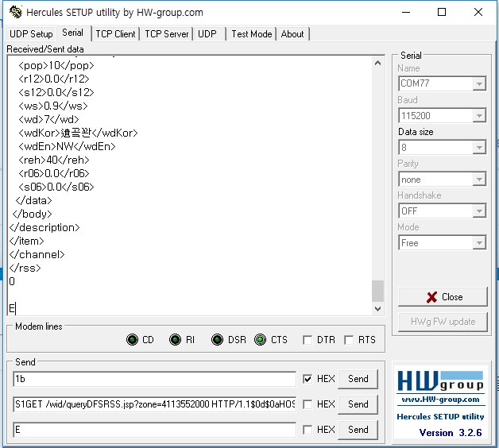Image resolution: width=499 pixels, height=448 pixels.
Task: Click the red X Close port icon
Action: tap(431, 297)
